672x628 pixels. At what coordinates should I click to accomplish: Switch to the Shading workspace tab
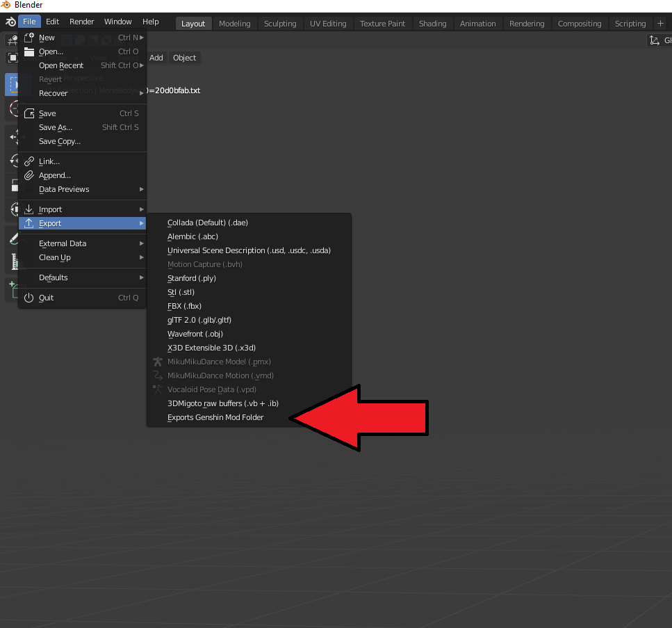[x=432, y=24]
